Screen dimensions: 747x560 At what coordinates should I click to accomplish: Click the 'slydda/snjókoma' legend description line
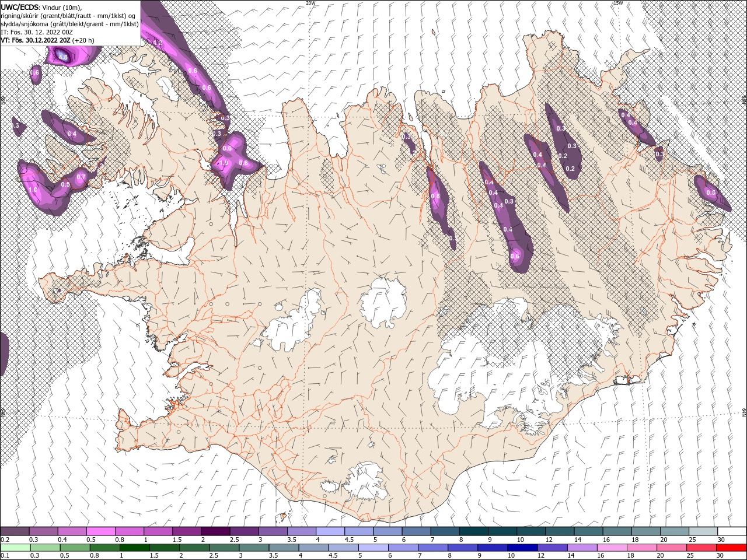pos(69,24)
